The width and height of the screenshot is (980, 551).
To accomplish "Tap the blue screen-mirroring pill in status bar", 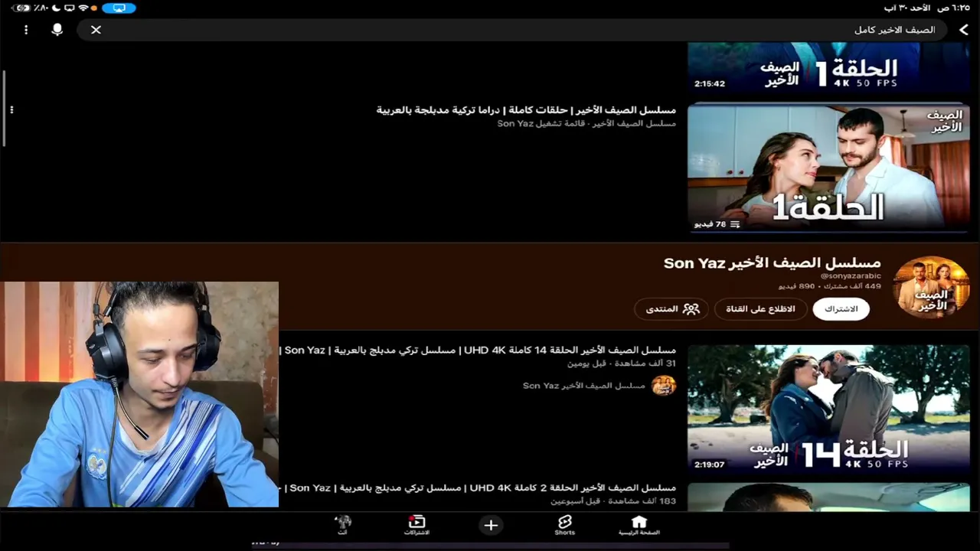I will coord(119,8).
